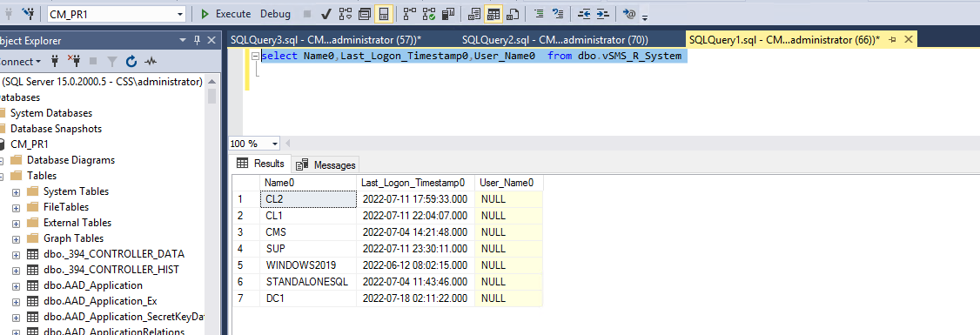
Task: Select the Database Snapshots folder
Action: pos(57,129)
